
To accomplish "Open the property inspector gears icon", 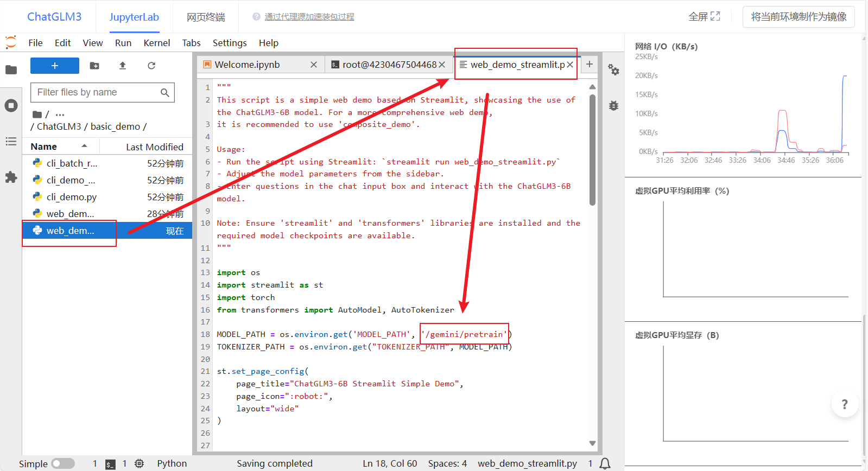I will (x=613, y=70).
